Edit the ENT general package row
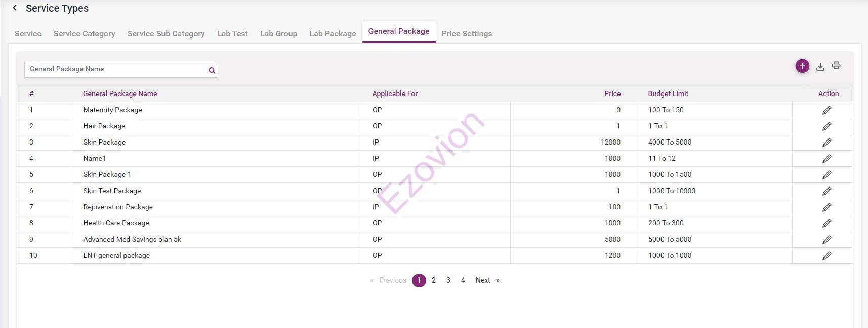Image resolution: width=868 pixels, height=328 pixels. point(826,256)
